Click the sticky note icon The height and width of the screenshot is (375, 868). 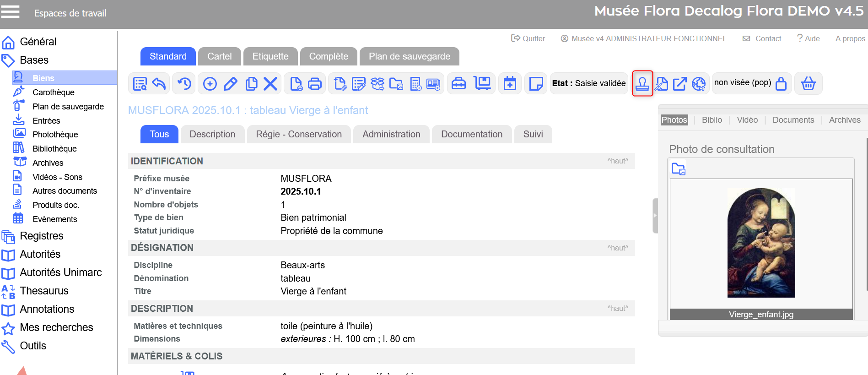pyautogui.click(x=536, y=84)
